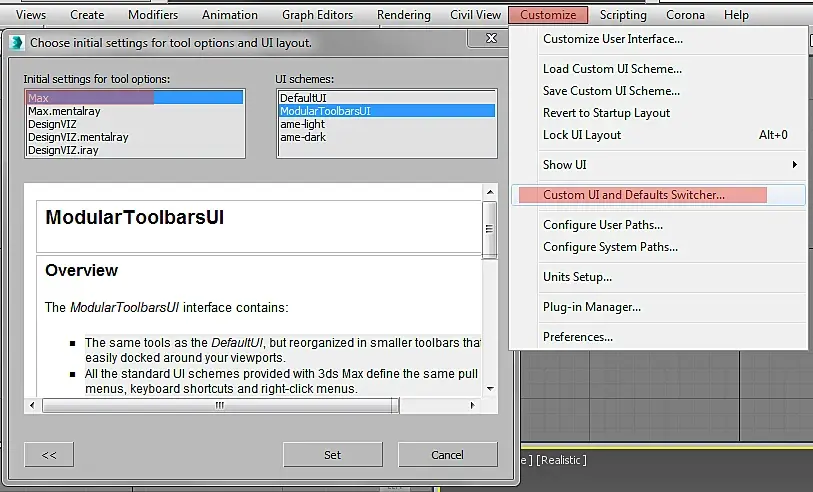This screenshot has height=492, width=813.
Task: Select Save Custom UI Scheme...
Action: (x=658, y=91)
